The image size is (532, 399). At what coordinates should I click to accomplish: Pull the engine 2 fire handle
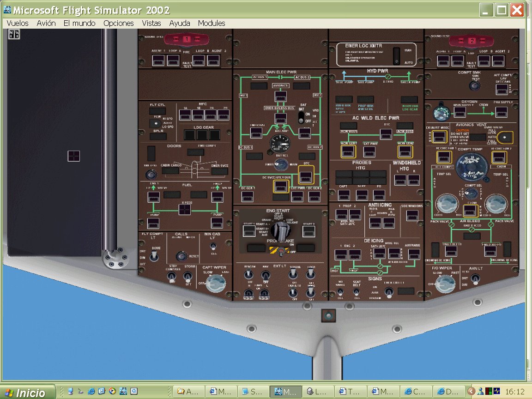(x=471, y=41)
